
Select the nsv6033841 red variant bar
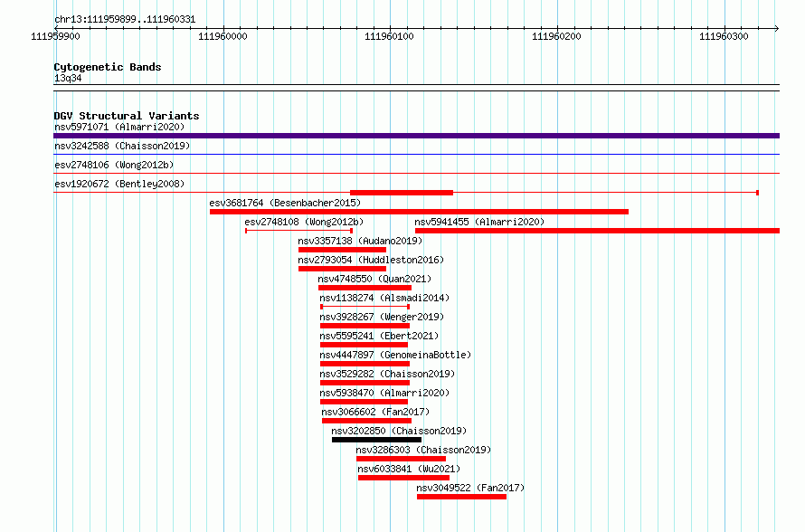pyautogui.click(x=404, y=478)
